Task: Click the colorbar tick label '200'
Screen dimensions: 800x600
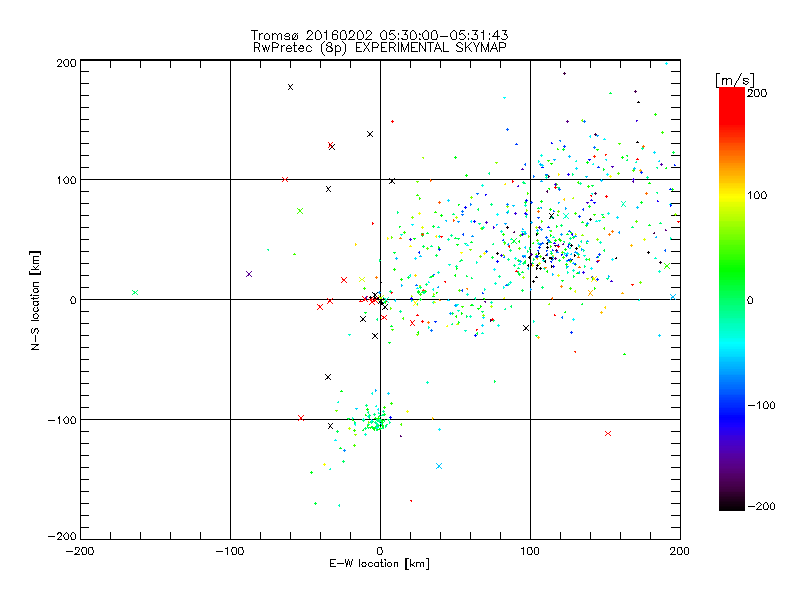Action: pyautogui.click(x=757, y=93)
